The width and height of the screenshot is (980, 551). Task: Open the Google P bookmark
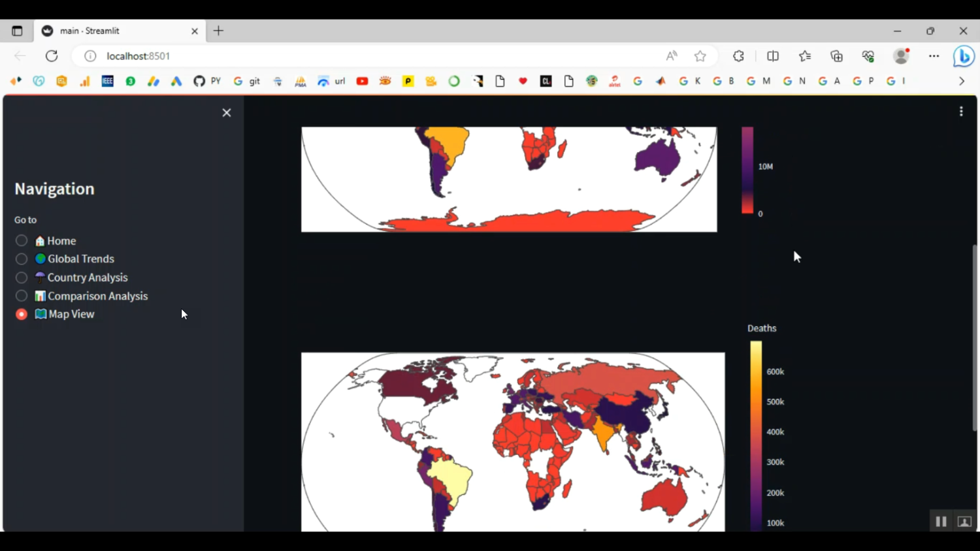[864, 81]
